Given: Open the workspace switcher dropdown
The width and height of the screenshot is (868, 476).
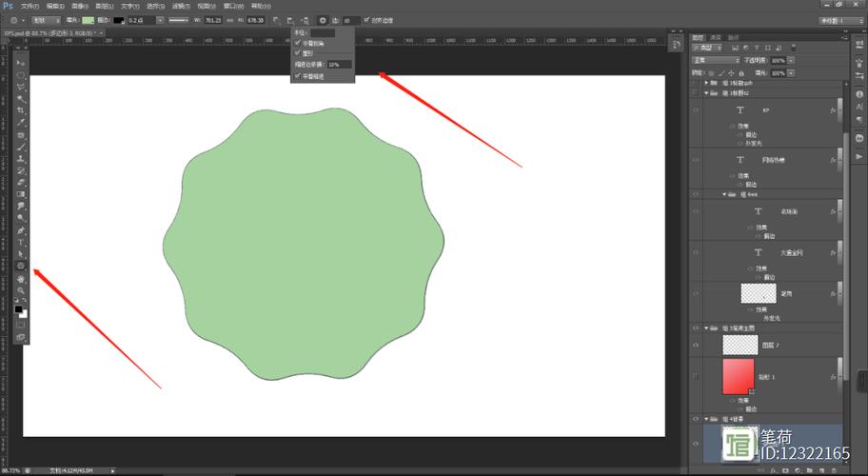Looking at the screenshot, I should 841,19.
